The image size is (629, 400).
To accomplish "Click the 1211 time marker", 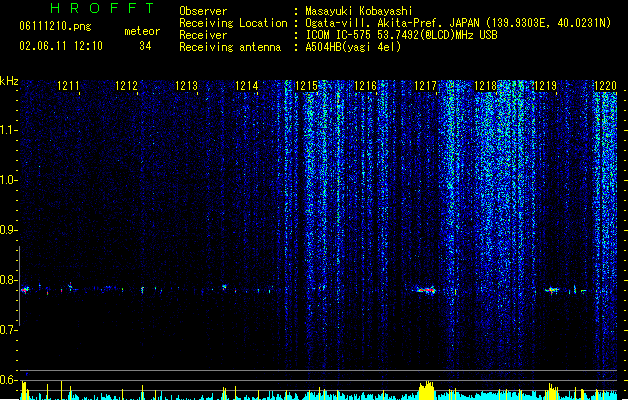I will click(x=68, y=85).
